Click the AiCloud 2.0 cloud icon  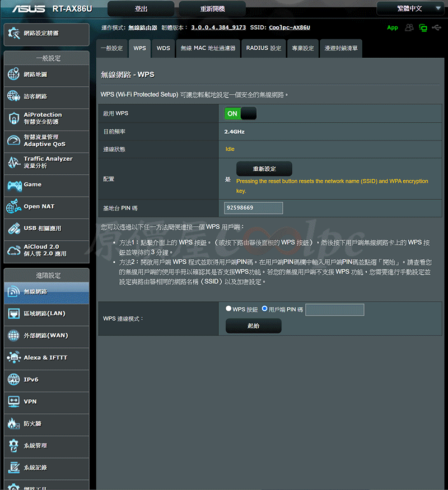pyautogui.click(x=14, y=250)
